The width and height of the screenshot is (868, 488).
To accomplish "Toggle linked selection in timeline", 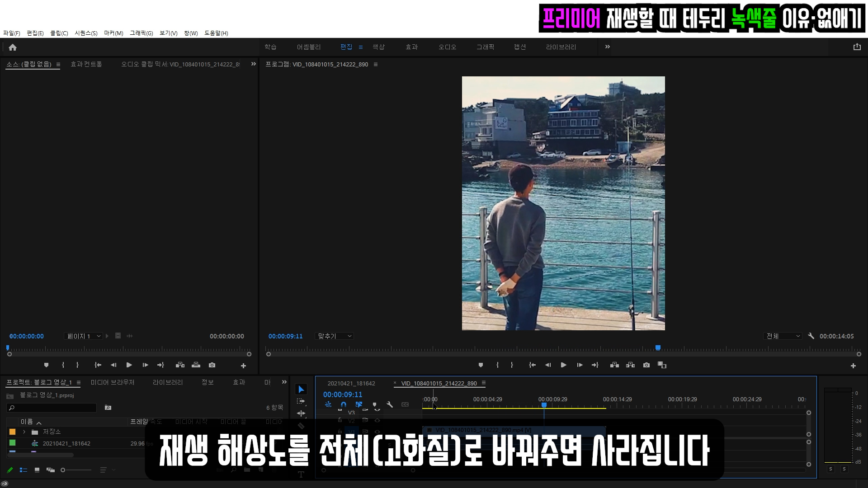I will coord(359,405).
